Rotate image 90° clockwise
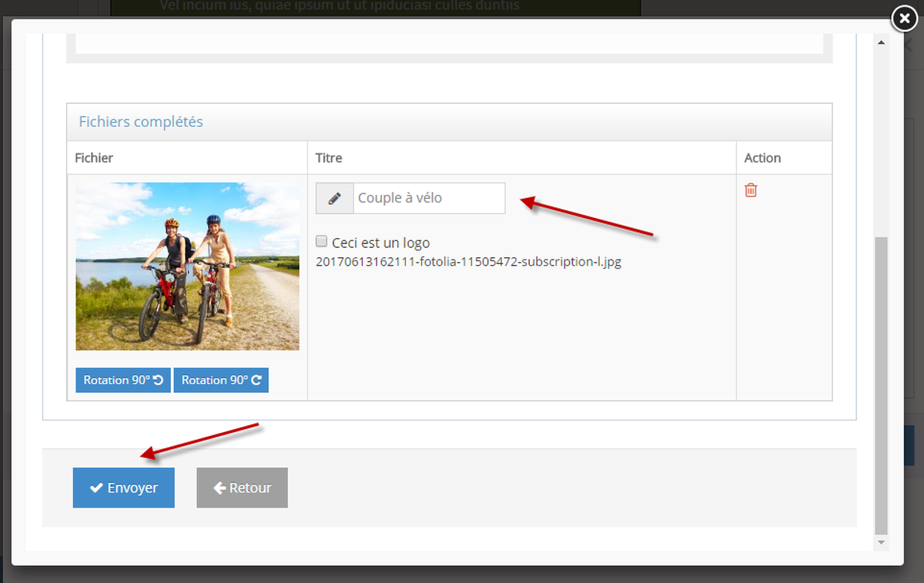 coord(221,380)
